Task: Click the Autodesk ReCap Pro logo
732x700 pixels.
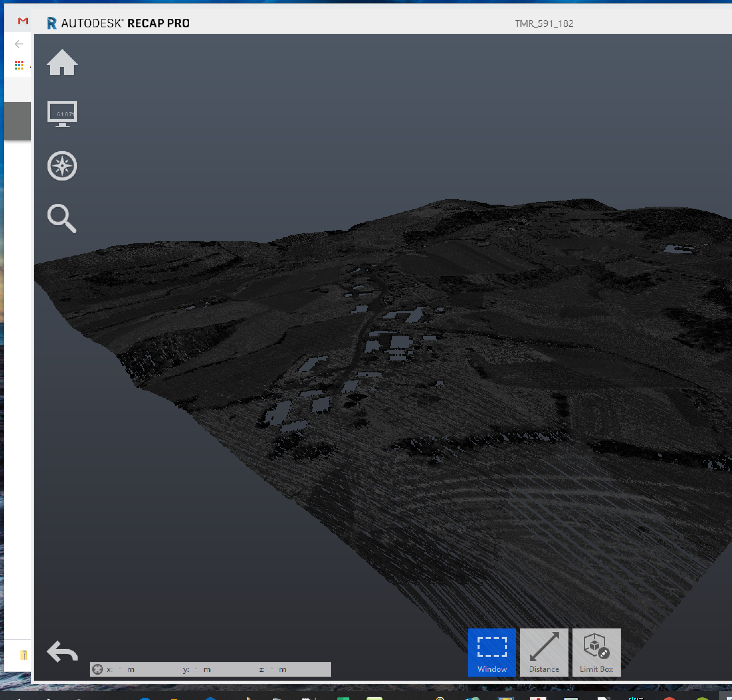Action: point(118,23)
